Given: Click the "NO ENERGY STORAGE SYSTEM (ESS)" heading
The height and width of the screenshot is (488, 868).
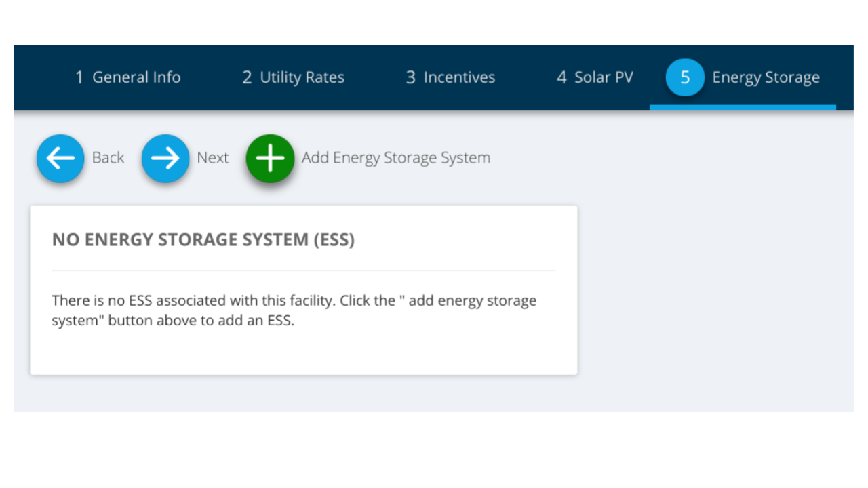Looking at the screenshot, I should point(203,240).
